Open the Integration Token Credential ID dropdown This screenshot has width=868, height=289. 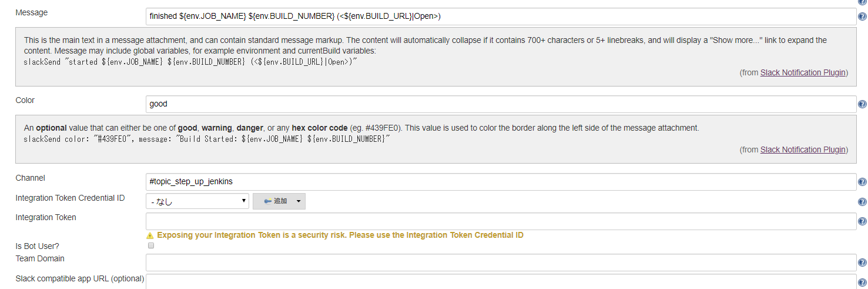197,201
